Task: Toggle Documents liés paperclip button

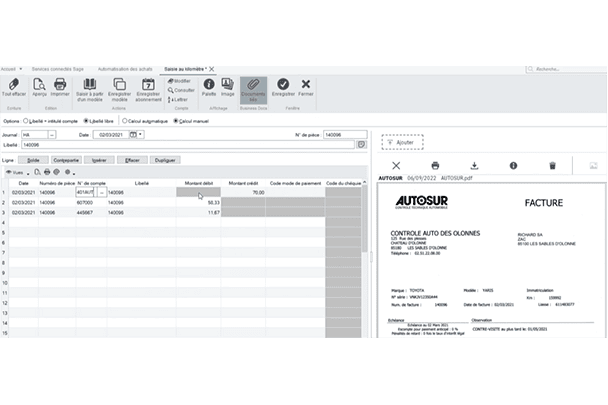Action: point(253,90)
